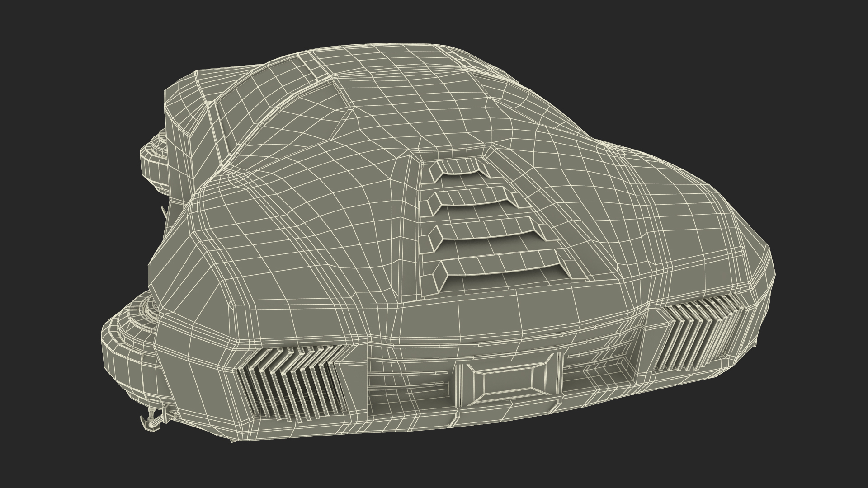Screen dimensions: 868x488
Task: Click the small hook at lower left
Action: click(153, 421)
